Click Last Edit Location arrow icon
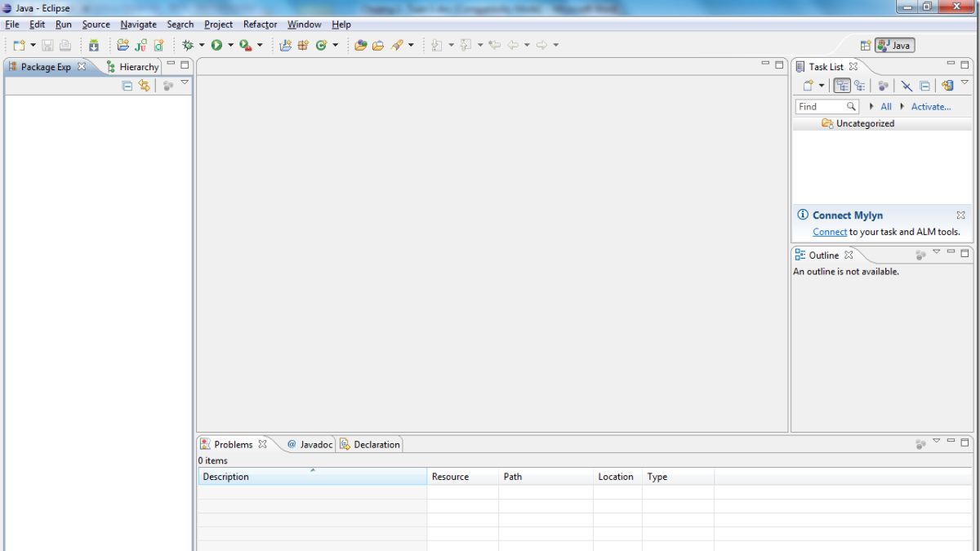The image size is (980, 551). pyautogui.click(x=494, y=46)
